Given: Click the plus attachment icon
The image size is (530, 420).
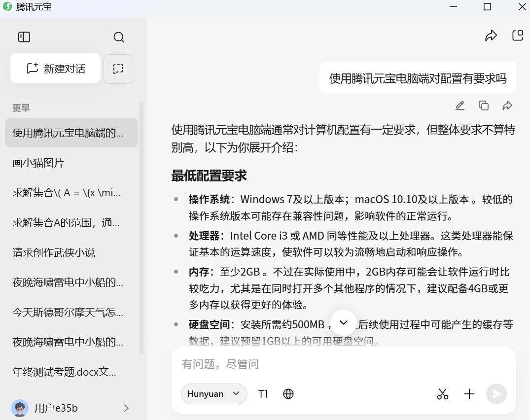Looking at the screenshot, I should click(469, 394).
